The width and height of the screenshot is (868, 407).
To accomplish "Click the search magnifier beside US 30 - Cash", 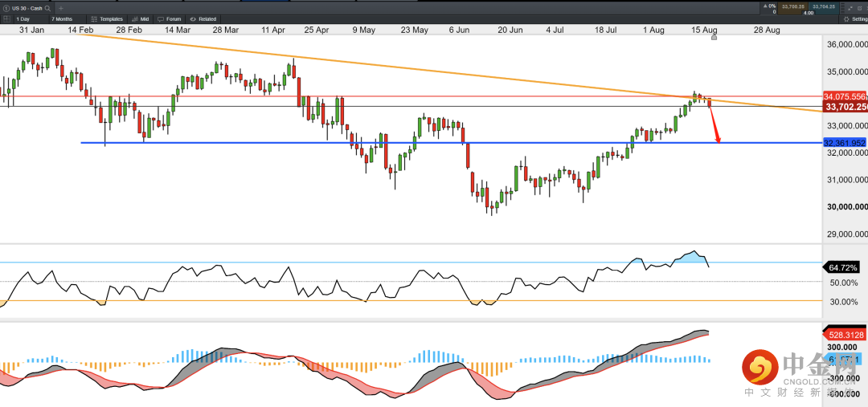I will [x=48, y=8].
